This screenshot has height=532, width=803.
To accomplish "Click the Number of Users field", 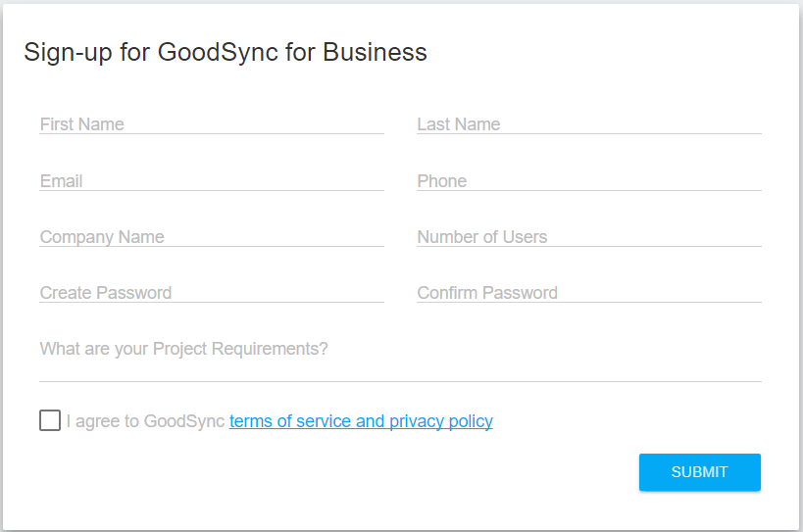I will click(588, 237).
